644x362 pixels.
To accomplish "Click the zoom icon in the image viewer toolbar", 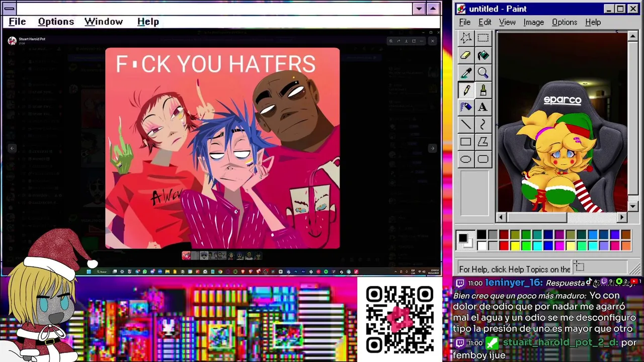I will pos(391,41).
